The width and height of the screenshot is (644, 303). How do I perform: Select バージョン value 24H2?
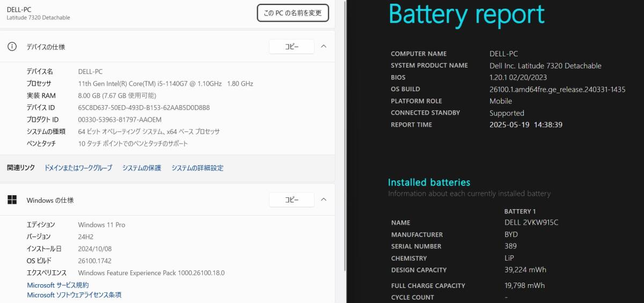click(86, 237)
